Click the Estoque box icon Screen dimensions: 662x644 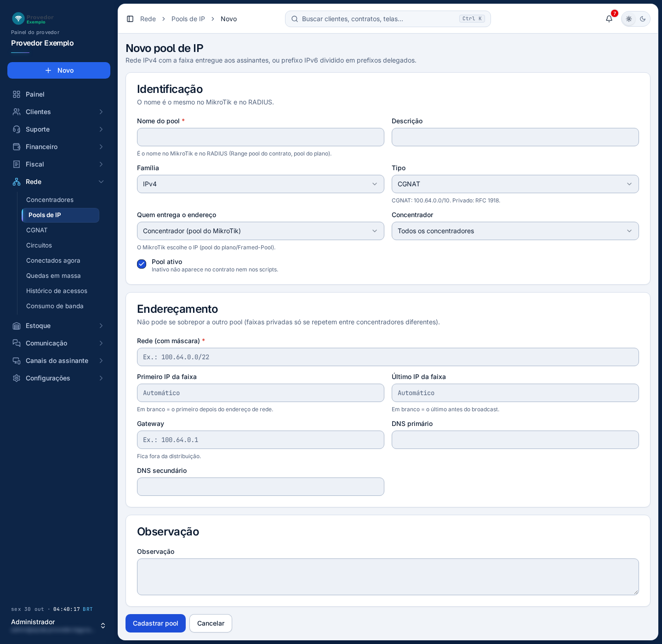(x=17, y=326)
